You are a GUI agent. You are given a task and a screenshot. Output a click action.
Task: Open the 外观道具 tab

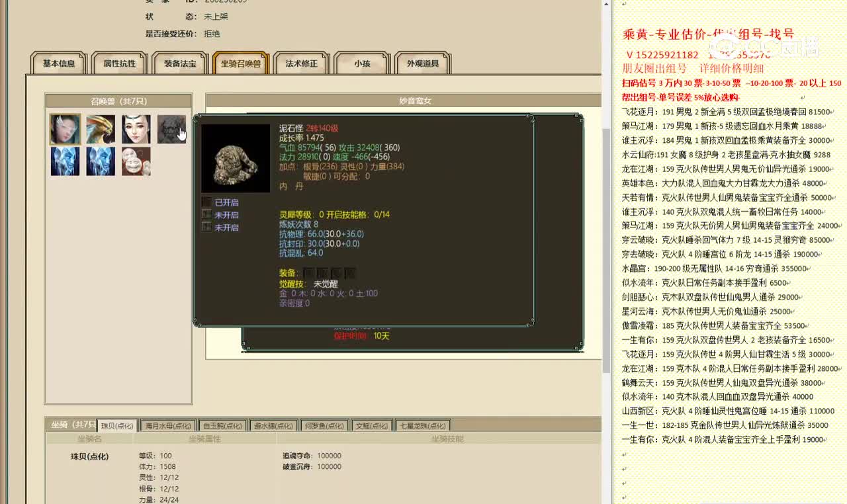click(x=423, y=63)
